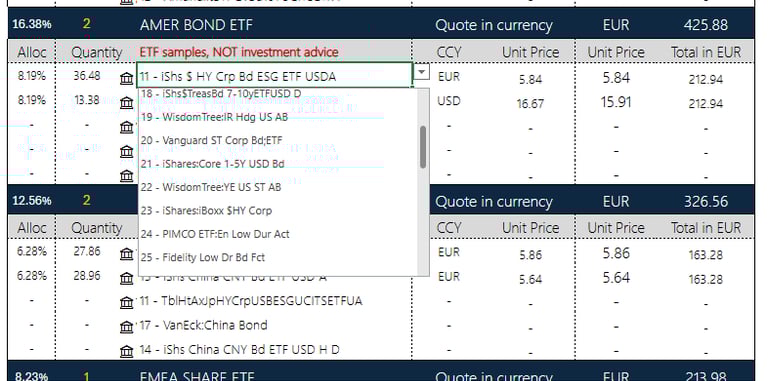Click bank icon beside VanEck:China Bond
This screenshot has height=381, width=768.
[x=126, y=327]
